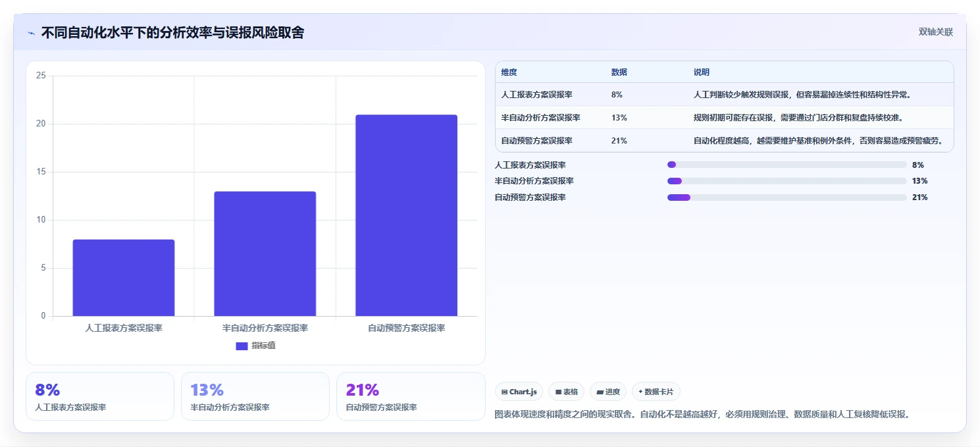Select the 进度 tag chip
The height and width of the screenshot is (447, 980).
[x=608, y=392]
